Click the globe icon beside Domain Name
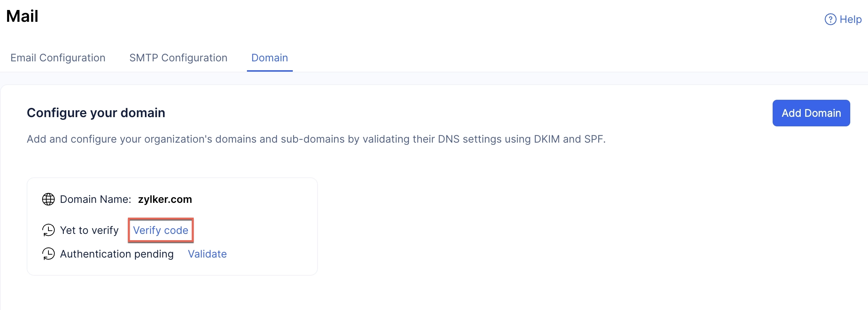The height and width of the screenshot is (310, 868). point(48,199)
